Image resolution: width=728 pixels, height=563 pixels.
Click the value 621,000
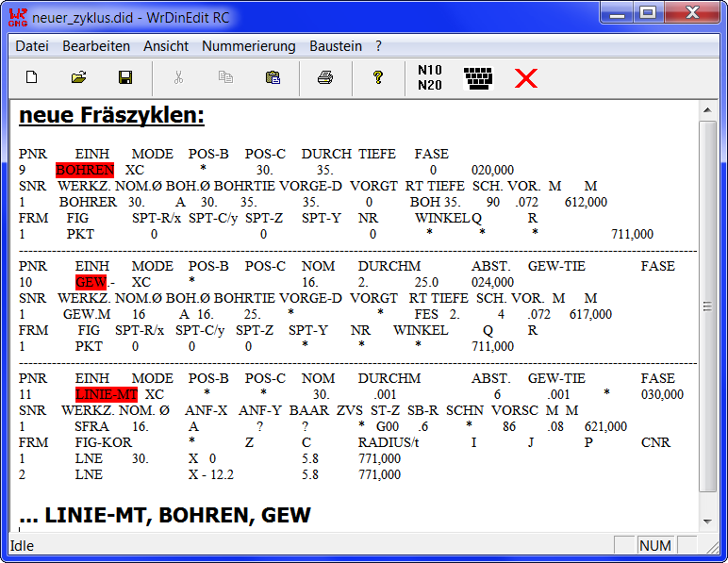606,427
